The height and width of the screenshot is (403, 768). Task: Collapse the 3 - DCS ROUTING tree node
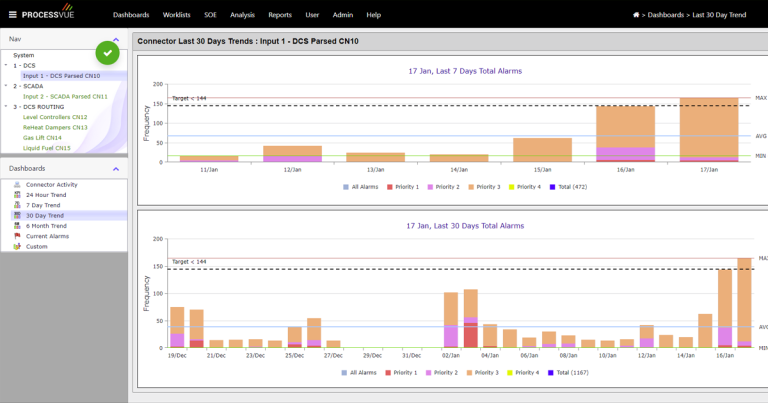[x=6, y=106]
